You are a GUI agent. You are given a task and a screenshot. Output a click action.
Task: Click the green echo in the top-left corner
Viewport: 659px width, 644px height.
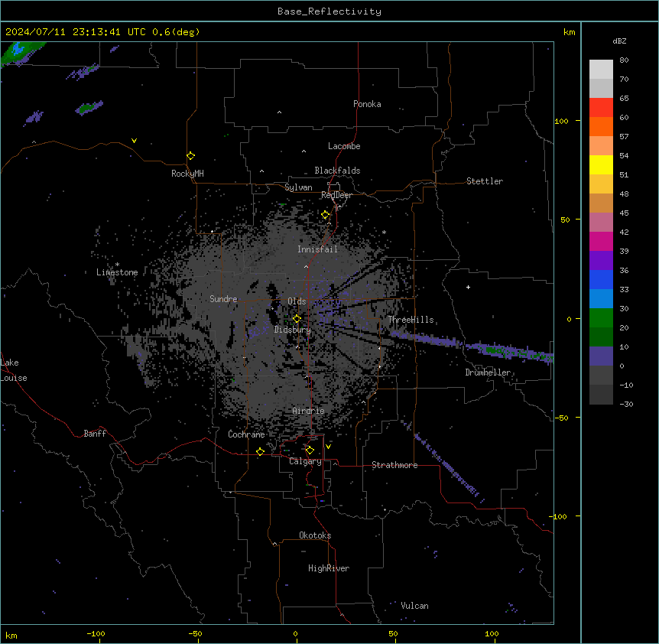coord(21,52)
